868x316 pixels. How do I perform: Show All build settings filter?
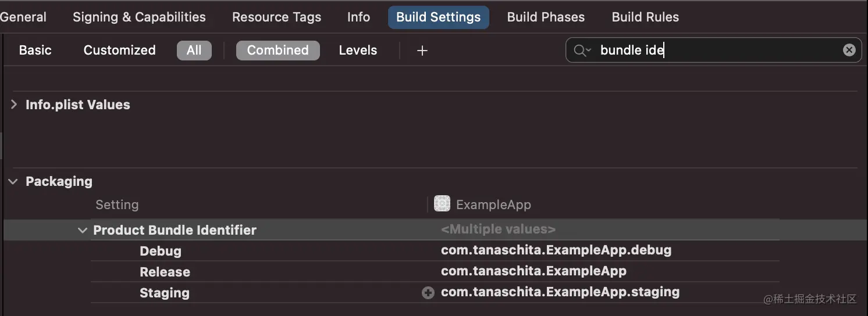[194, 51]
